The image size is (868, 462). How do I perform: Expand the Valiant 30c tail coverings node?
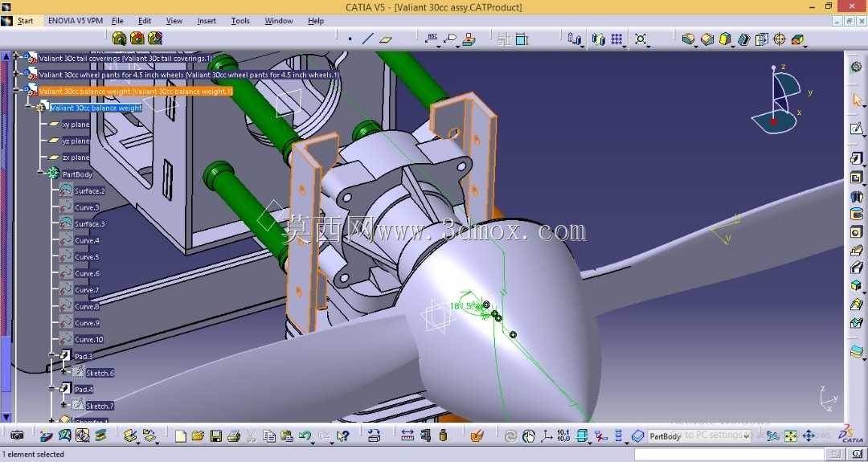coord(15,56)
